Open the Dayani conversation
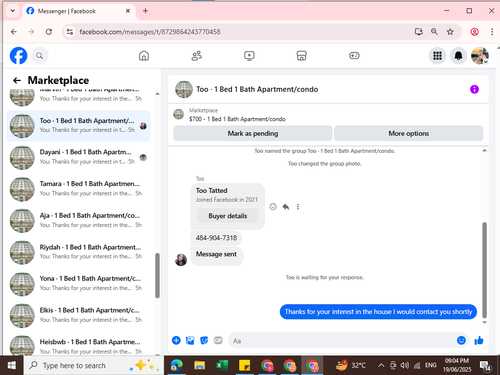This screenshot has width=500, height=375. tap(78, 157)
